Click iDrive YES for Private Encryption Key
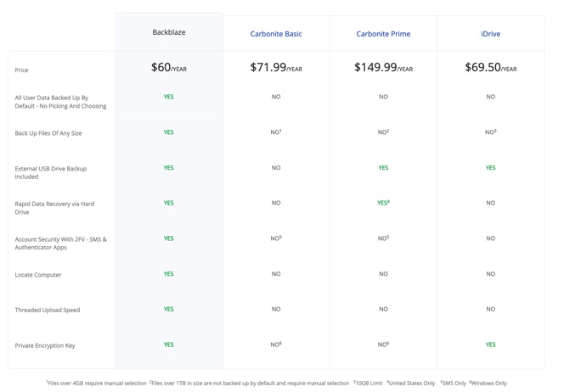 click(491, 344)
